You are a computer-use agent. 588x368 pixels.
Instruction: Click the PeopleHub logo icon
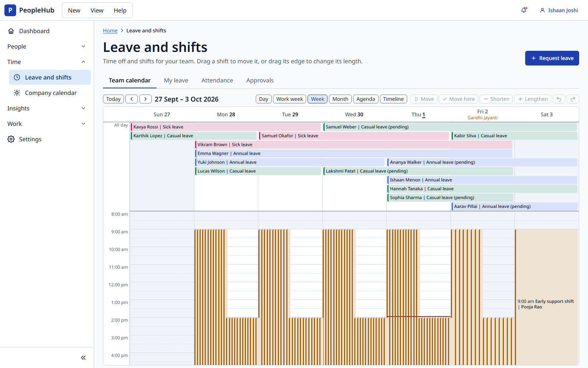[10, 10]
